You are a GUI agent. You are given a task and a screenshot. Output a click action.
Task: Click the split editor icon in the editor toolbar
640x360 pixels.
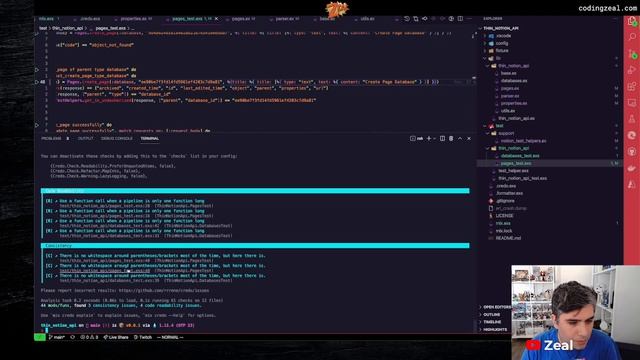click(460, 19)
